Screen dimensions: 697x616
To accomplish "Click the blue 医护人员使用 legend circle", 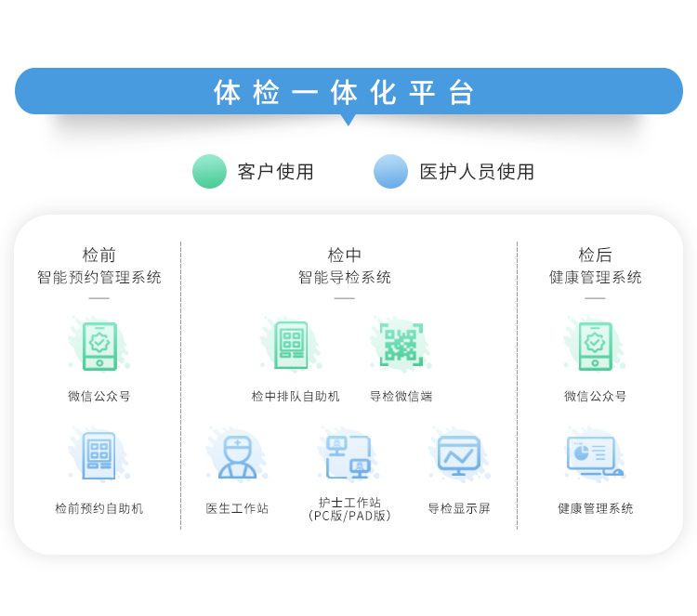I will 390,172.
